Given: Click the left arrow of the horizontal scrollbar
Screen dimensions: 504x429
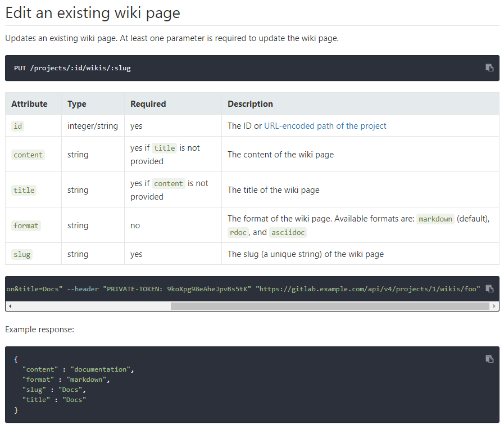Looking at the screenshot, I should pyautogui.click(x=10, y=306).
